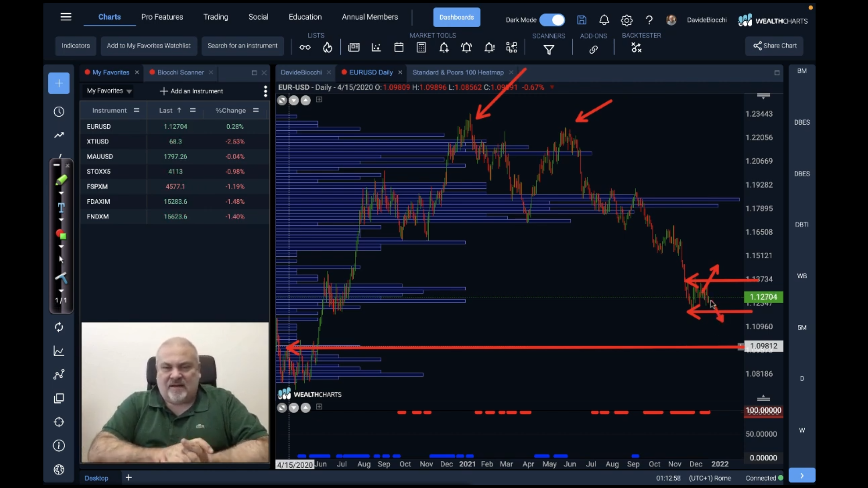This screenshot has height=488, width=868.
Task: Open the My Favorites watchlist dropdown
Action: (x=109, y=91)
